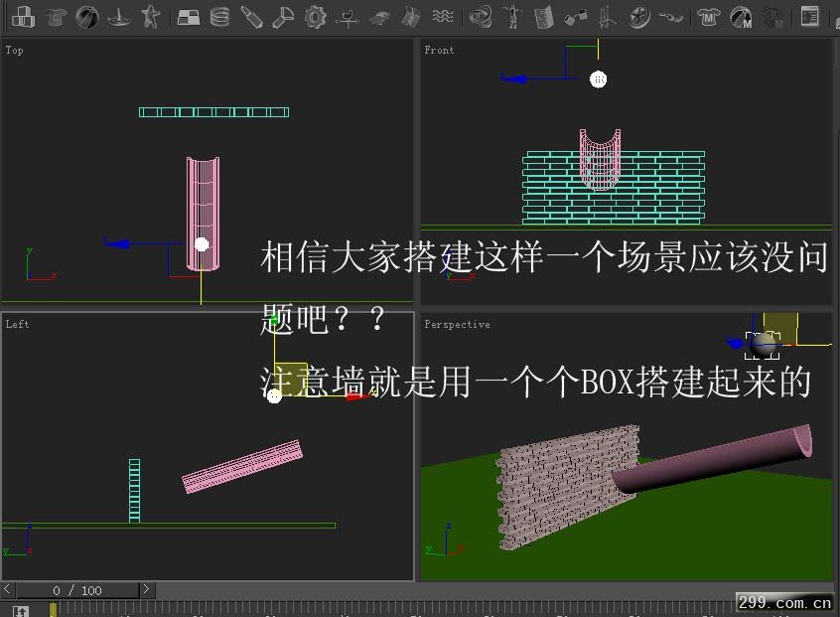The width and height of the screenshot is (840, 617).
Task: Click the Cloth Collection shirt icon
Action: [56, 17]
